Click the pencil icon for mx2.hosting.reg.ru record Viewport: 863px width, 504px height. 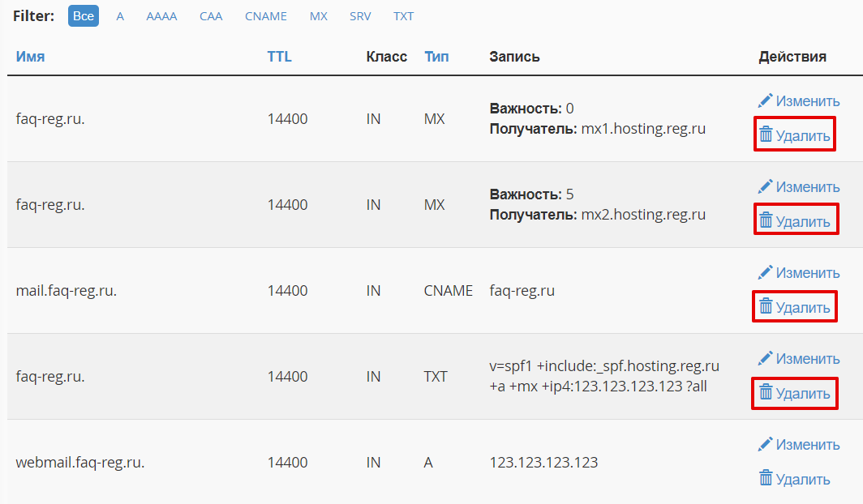pyautogui.click(x=765, y=186)
